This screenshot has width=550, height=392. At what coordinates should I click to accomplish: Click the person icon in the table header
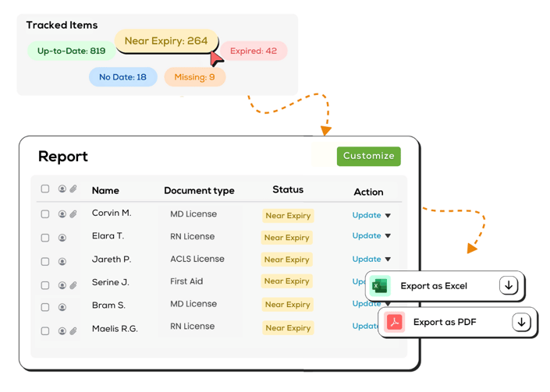coord(62,189)
